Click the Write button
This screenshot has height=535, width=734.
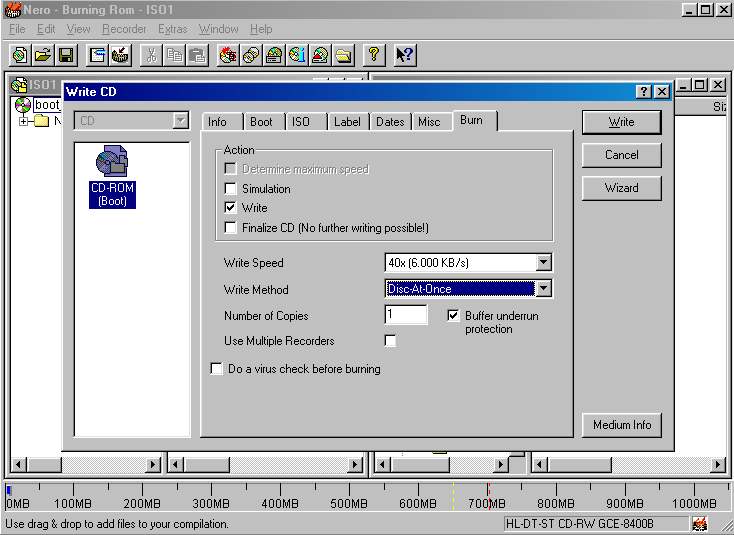click(x=622, y=122)
